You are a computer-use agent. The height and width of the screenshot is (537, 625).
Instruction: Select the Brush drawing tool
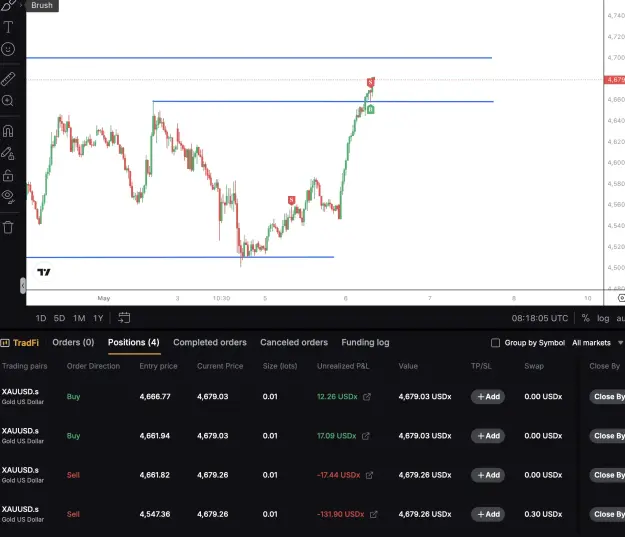coord(8,5)
